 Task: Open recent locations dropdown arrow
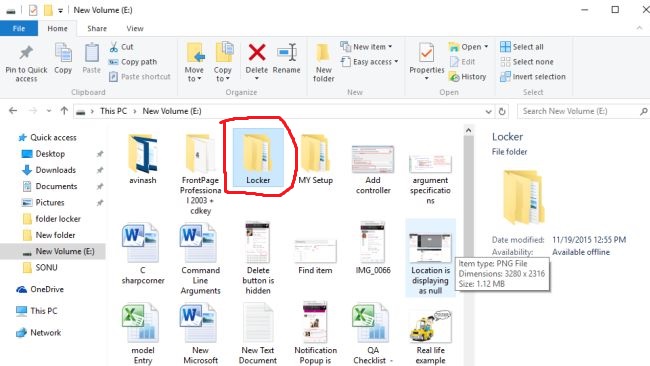(49, 111)
